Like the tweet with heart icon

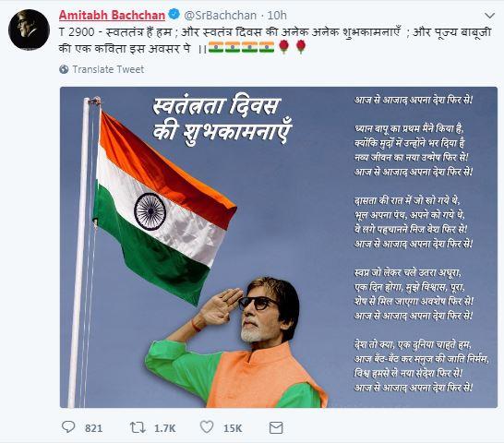[x=207, y=427]
